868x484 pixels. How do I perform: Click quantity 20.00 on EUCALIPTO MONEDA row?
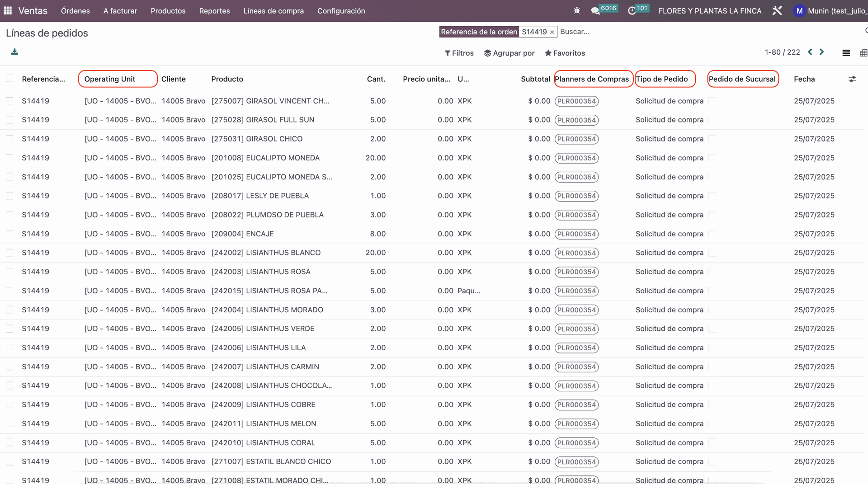[x=376, y=158]
